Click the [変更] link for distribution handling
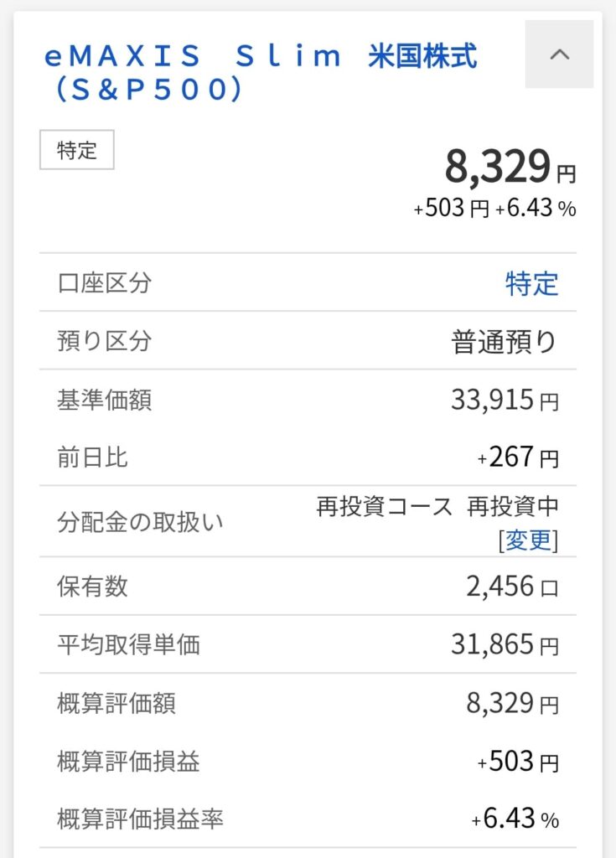The height and width of the screenshot is (858, 616). [528, 540]
